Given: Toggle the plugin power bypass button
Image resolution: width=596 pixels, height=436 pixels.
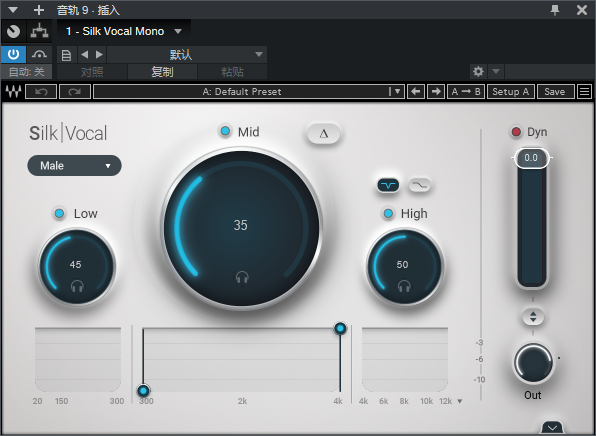Looking at the screenshot, I should 13,55.
